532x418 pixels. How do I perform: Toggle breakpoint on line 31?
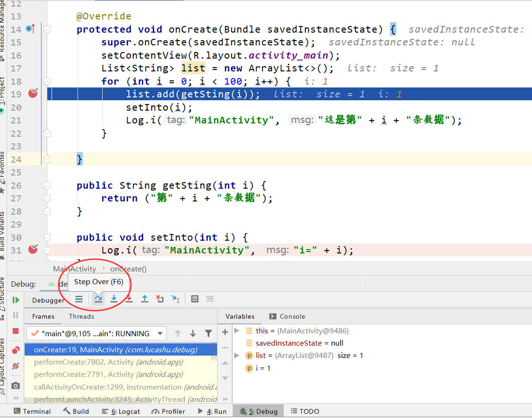coord(33,249)
